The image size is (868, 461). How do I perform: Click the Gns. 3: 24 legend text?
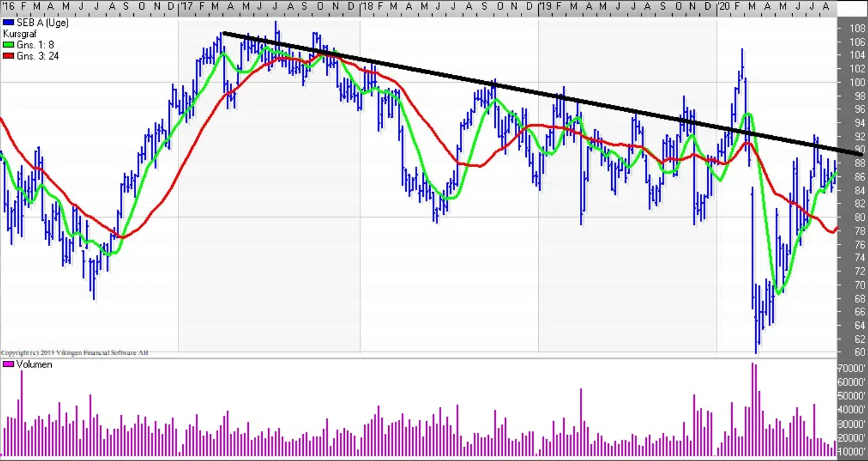(x=37, y=56)
